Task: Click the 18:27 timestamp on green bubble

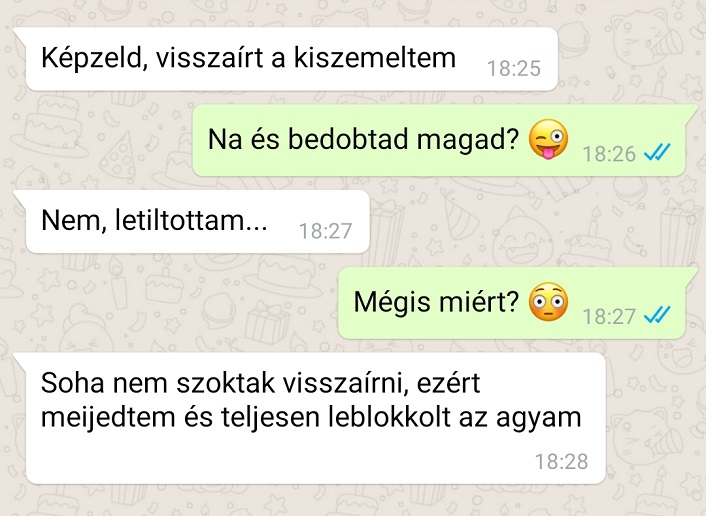Action: (609, 317)
